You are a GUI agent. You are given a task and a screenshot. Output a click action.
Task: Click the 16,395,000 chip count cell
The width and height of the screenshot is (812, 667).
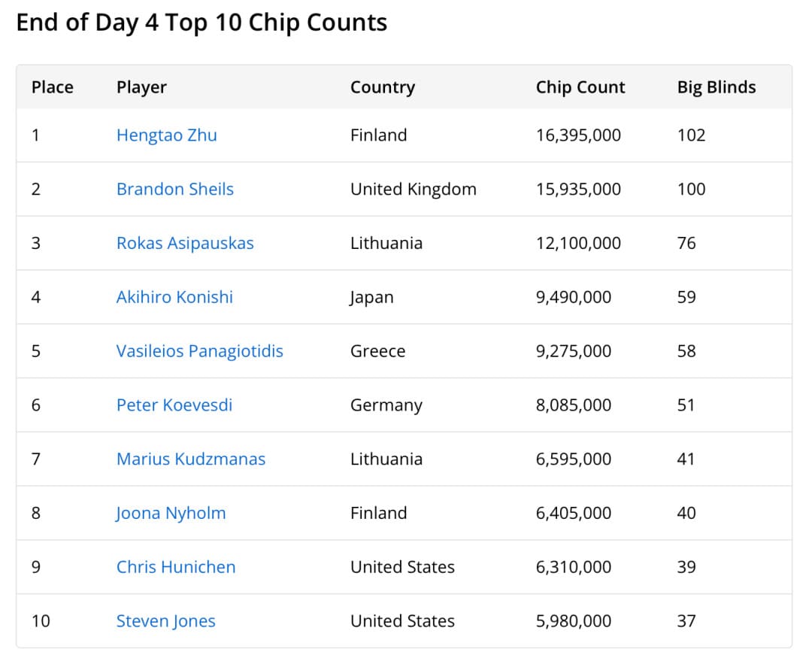coord(578,135)
